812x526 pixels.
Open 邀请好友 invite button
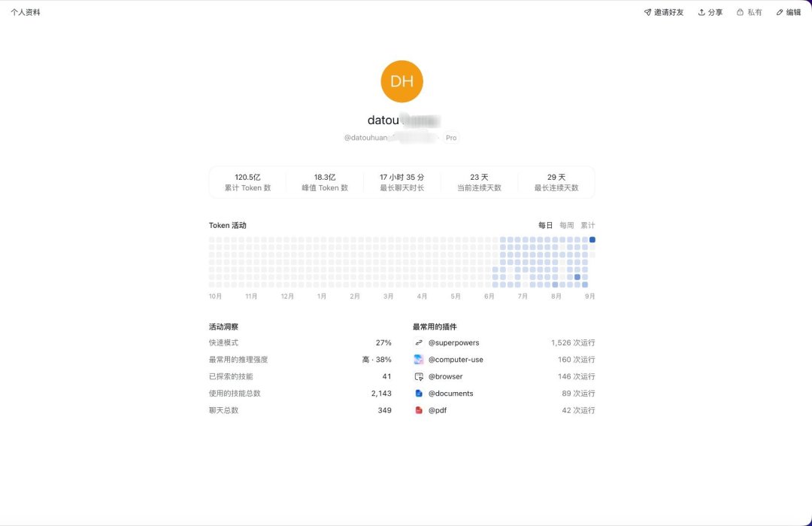pyautogui.click(x=664, y=13)
